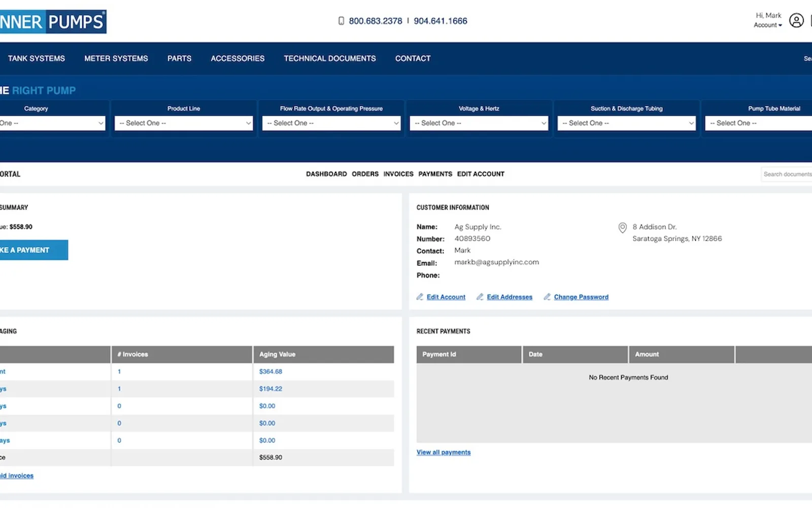
Task: Follow the Edit Account link in Customer Information
Action: pos(446,297)
